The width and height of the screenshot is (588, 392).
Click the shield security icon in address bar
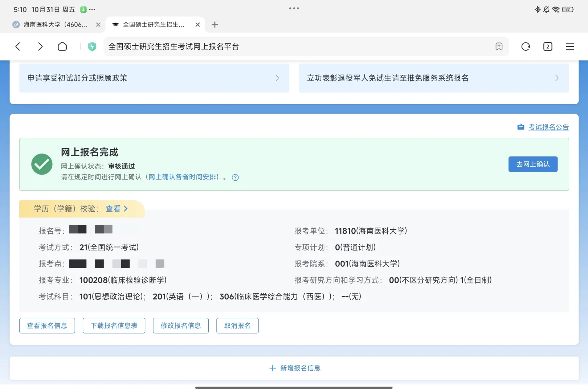[x=92, y=46]
